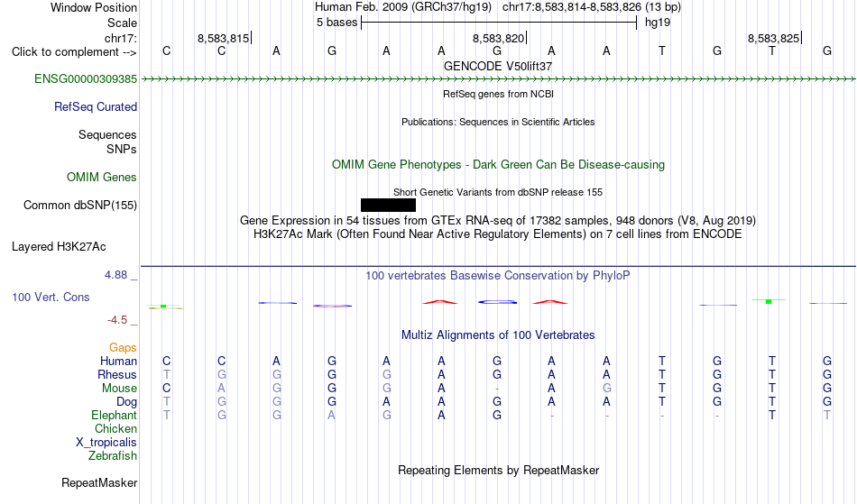This screenshot has width=857, height=504.
Task: Click the Zebrafish species row label
Action: coord(113,456)
